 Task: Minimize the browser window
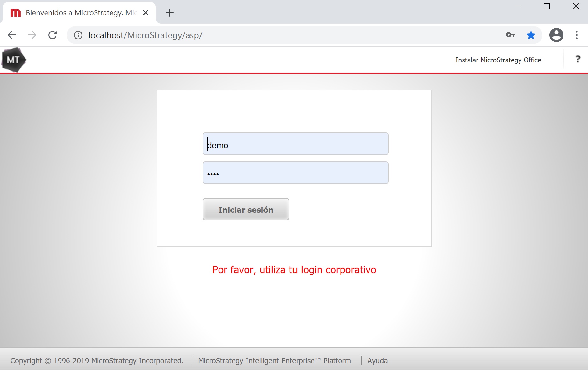click(x=518, y=6)
